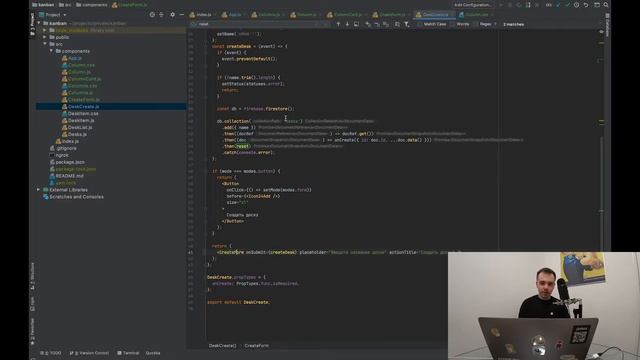
Task: Switch to the index.js editor tab
Action: (200, 15)
